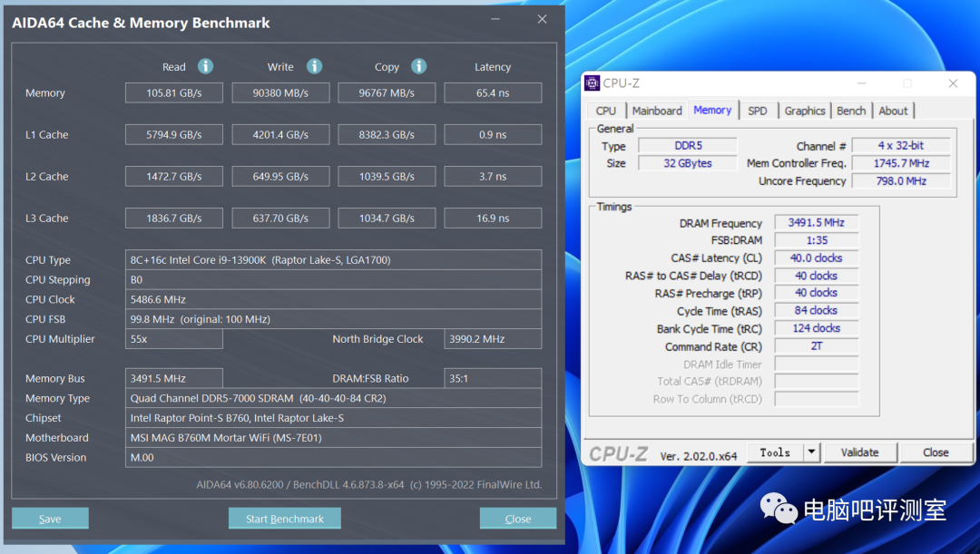The height and width of the screenshot is (554, 980).
Task: Click the Validate button in CPU-Z
Action: [x=859, y=452]
